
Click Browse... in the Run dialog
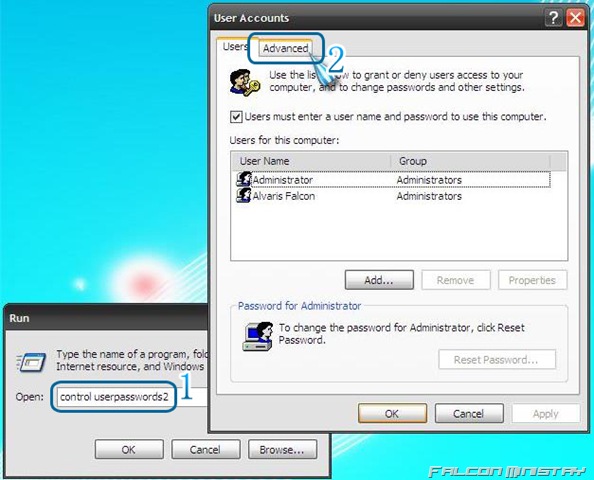(282, 449)
